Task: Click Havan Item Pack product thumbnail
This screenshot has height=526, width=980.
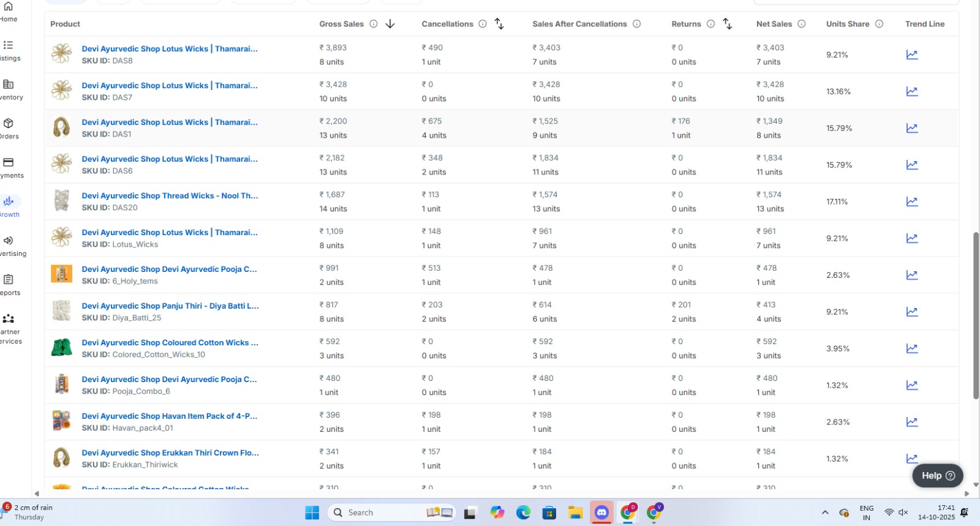Action: point(61,421)
